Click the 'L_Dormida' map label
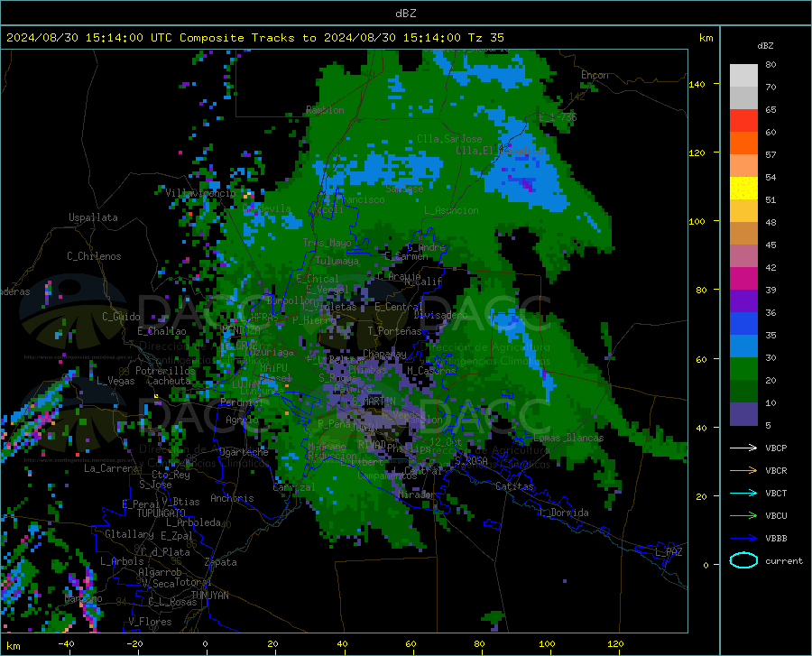The image size is (812, 656). (564, 513)
